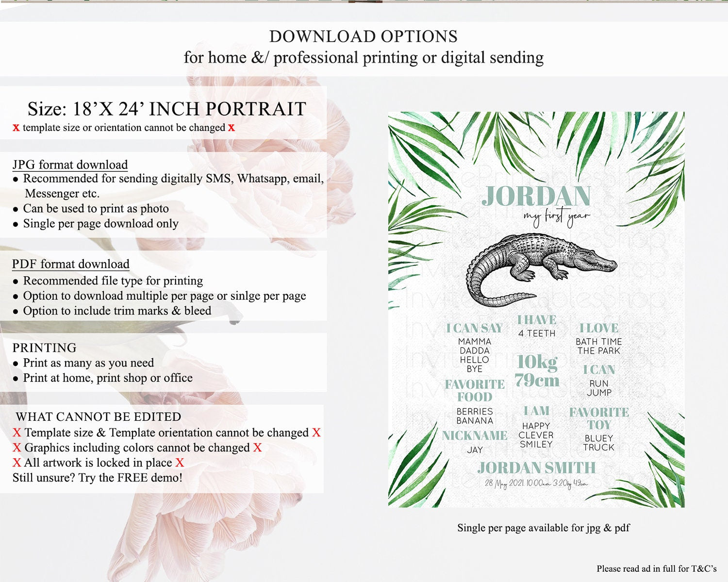Click "Single per page available" caption below poster

point(543,528)
